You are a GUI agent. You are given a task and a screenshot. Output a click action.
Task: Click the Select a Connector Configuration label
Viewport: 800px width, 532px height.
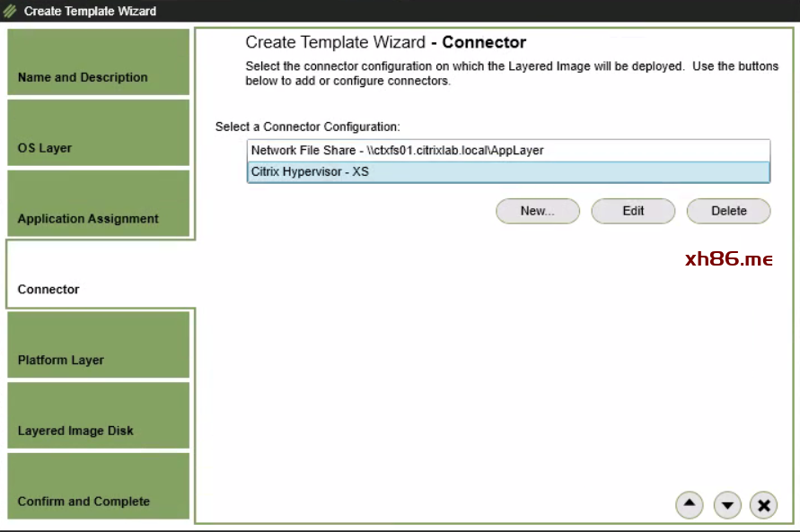pyautogui.click(x=307, y=127)
